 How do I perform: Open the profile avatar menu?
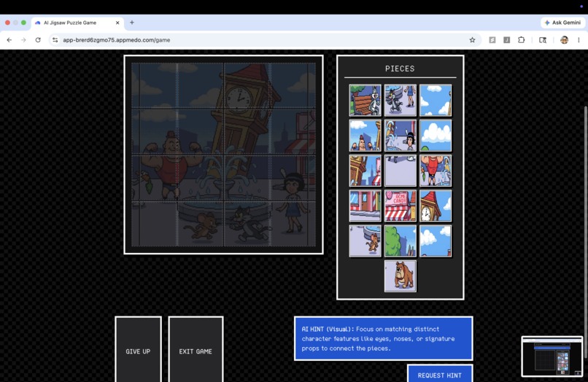(x=564, y=40)
